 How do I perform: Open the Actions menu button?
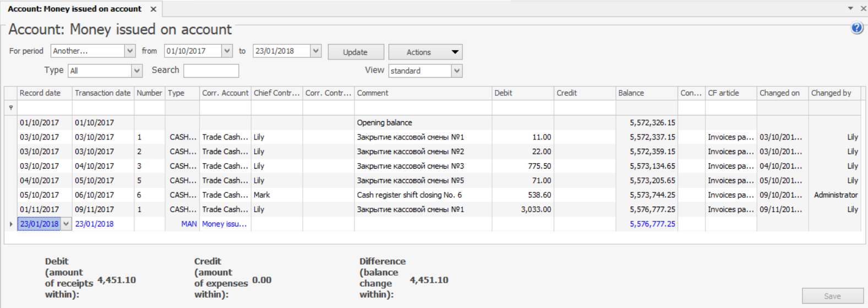425,52
